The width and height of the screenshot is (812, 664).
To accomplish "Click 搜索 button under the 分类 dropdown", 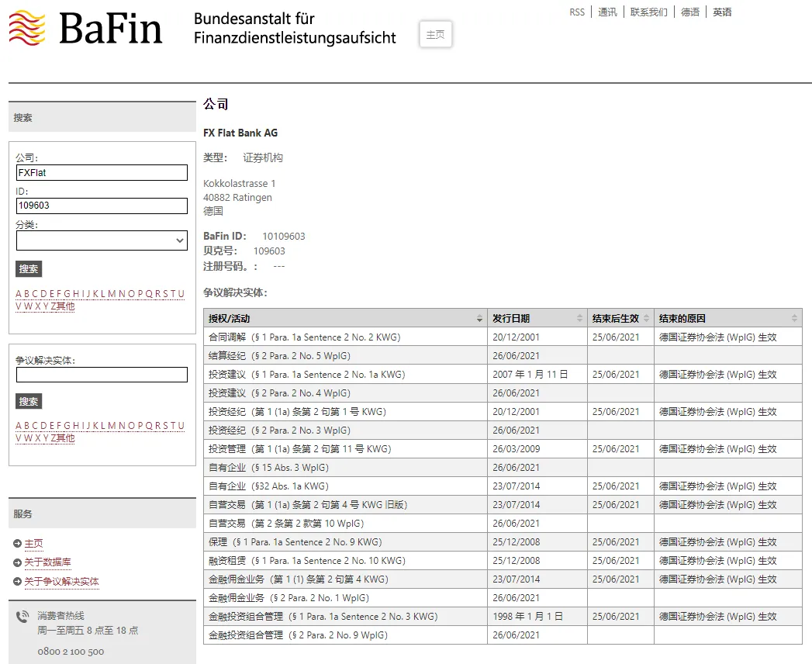I will point(29,269).
